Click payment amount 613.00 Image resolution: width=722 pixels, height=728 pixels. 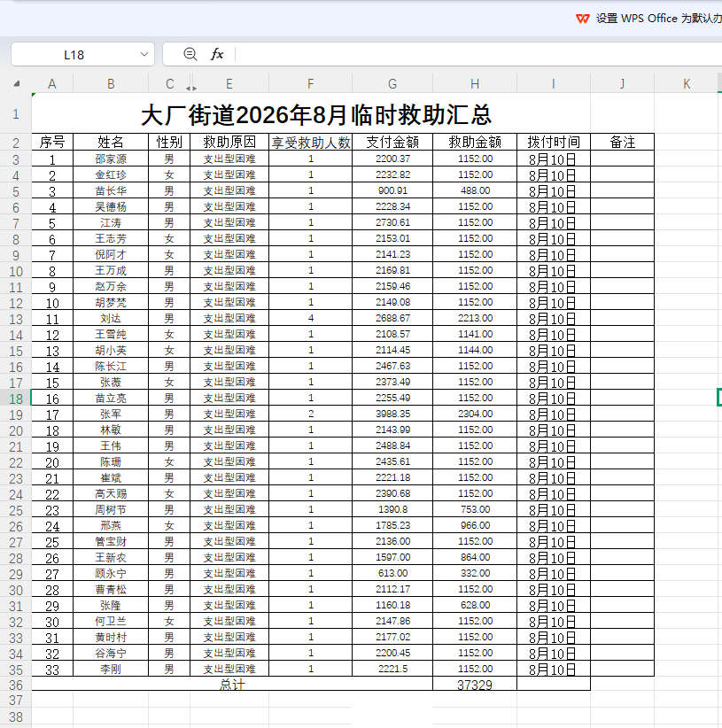tap(392, 573)
